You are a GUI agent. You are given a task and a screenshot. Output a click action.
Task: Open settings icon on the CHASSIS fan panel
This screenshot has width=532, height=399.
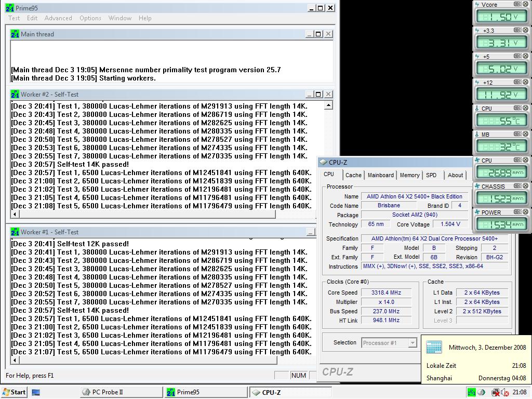(x=517, y=185)
